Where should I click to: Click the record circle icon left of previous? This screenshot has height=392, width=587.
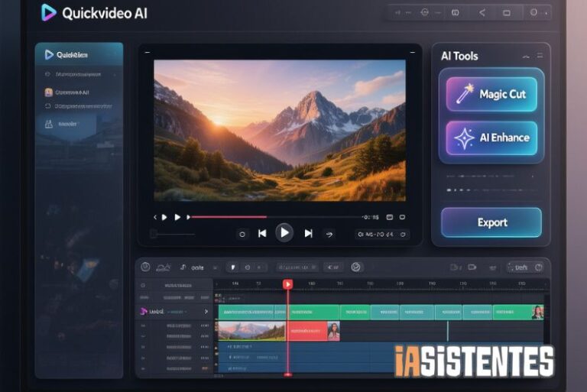242,234
